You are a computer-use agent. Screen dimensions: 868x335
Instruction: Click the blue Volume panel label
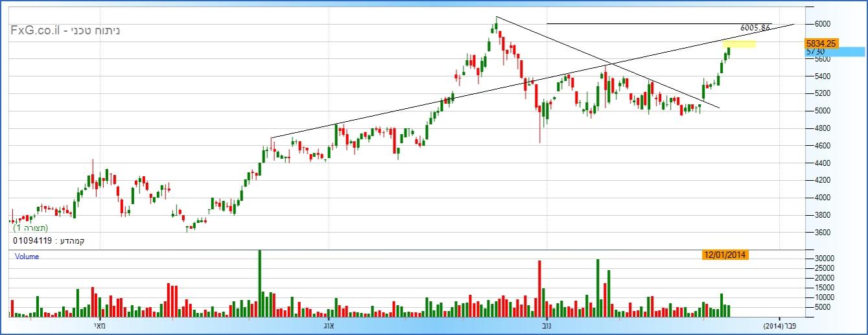pyautogui.click(x=27, y=257)
